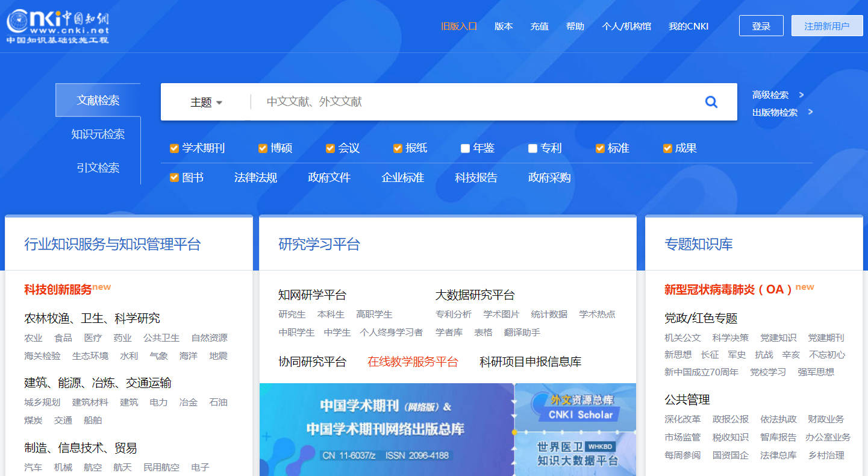Open the 版本 menu item
This screenshot has width=868, height=476.
pyautogui.click(x=504, y=26)
